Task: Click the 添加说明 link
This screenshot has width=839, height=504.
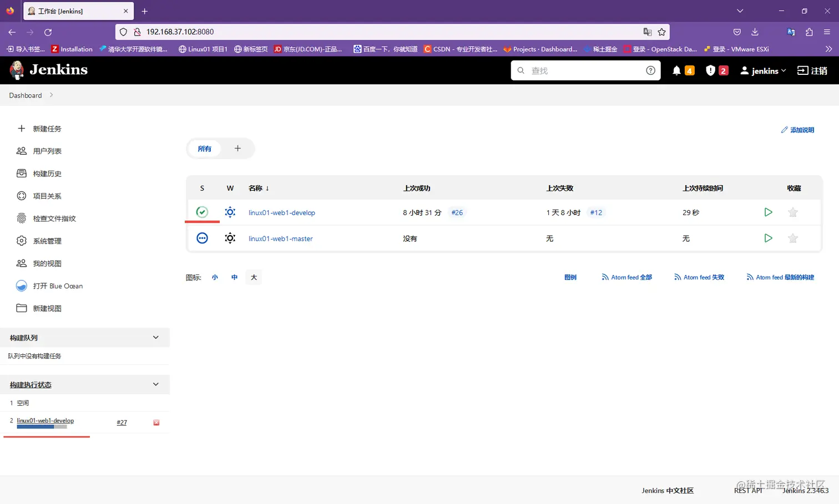Action: pos(797,130)
